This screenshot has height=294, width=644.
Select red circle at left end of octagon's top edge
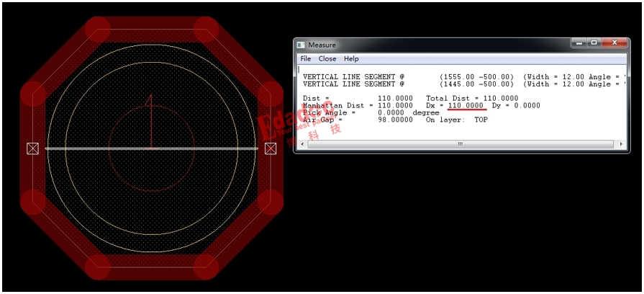tap(97, 29)
